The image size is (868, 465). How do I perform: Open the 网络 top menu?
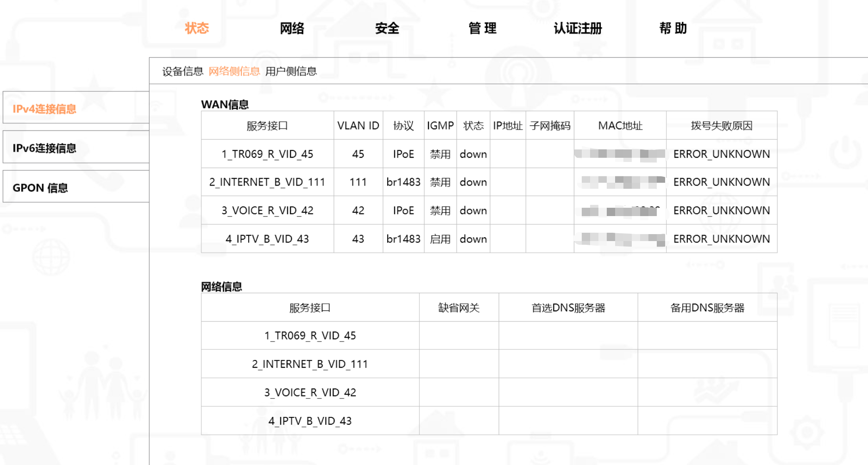click(x=292, y=28)
